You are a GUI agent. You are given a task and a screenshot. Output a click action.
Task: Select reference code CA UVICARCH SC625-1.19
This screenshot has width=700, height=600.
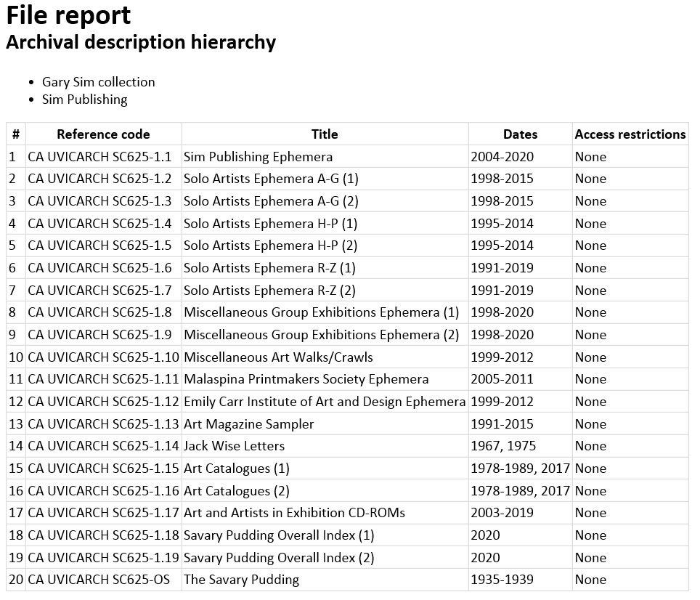pyautogui.click(x=103, y=558)
